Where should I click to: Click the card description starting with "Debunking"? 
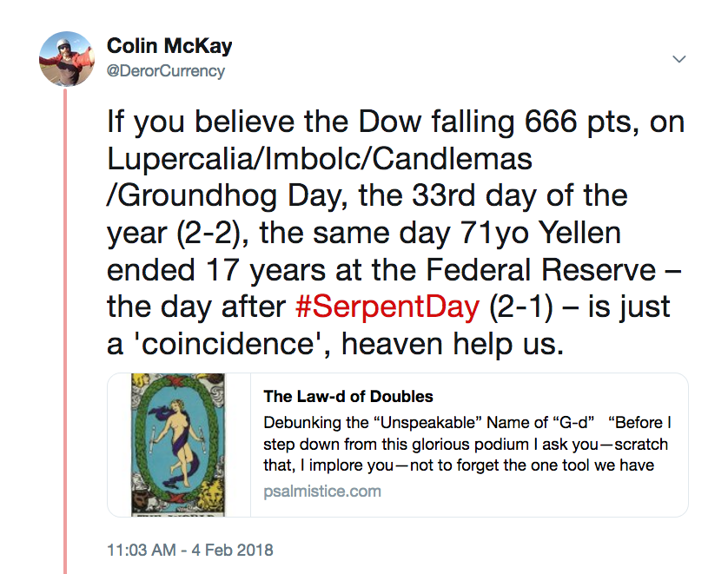(467, 443)
